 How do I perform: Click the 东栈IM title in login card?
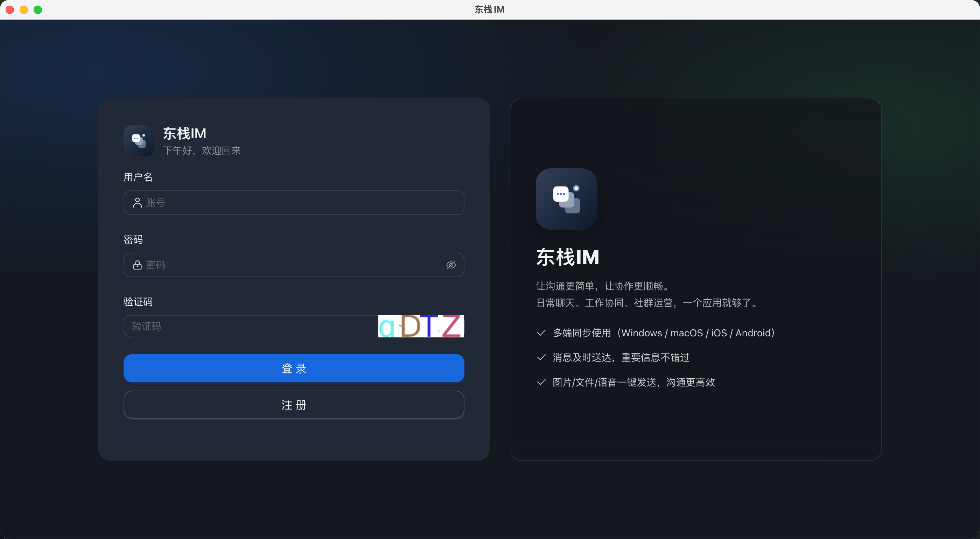coord(184,133)
